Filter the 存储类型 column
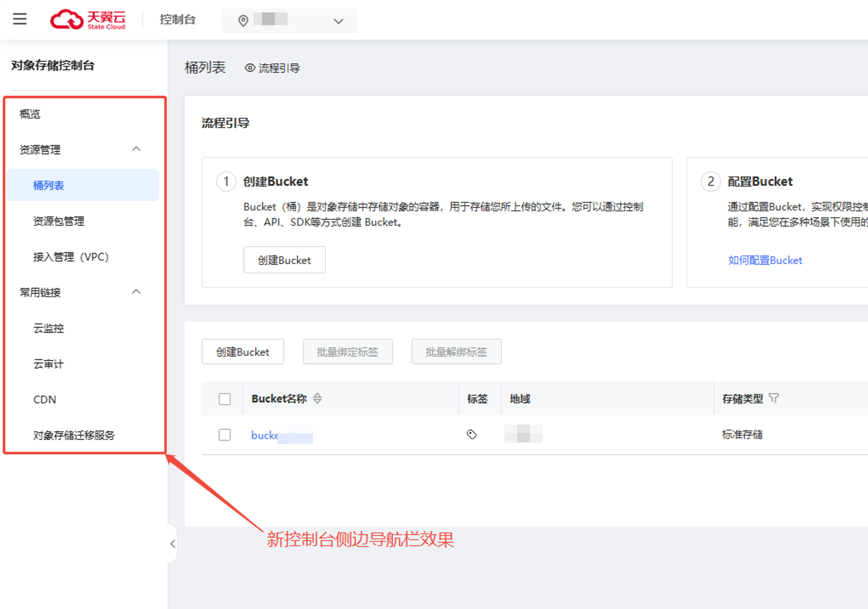The height and width of the screenshot is (609, 868). coord(774,398)
